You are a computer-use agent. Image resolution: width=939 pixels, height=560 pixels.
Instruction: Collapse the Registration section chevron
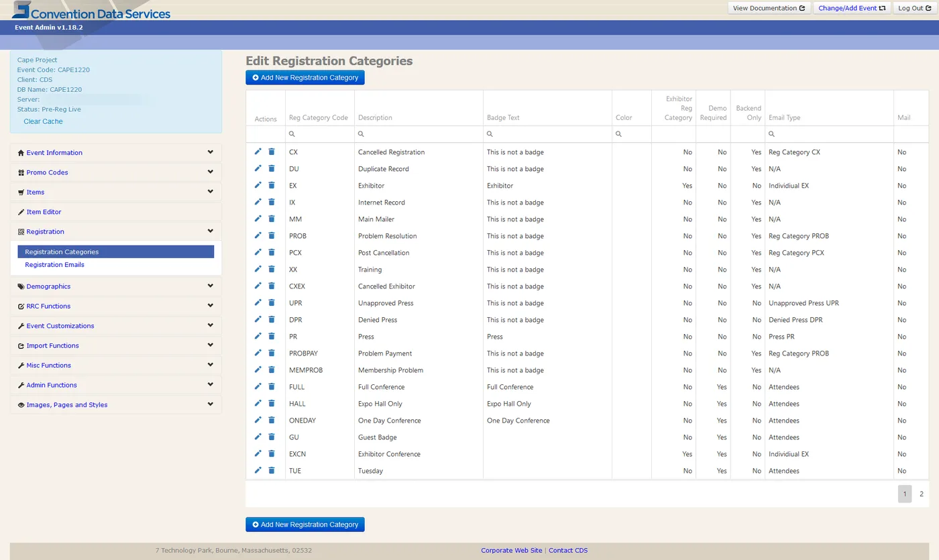(x=211, y=231)
